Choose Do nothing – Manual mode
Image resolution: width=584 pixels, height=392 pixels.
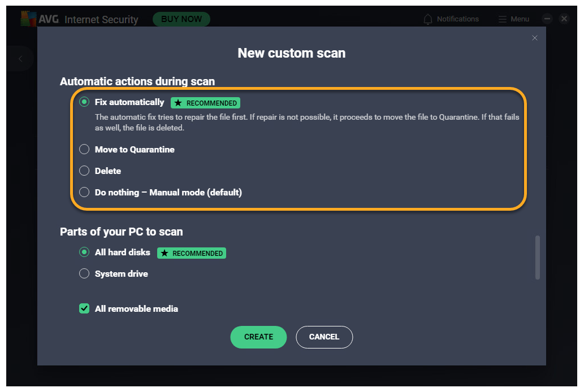click(x=84, y=192)
